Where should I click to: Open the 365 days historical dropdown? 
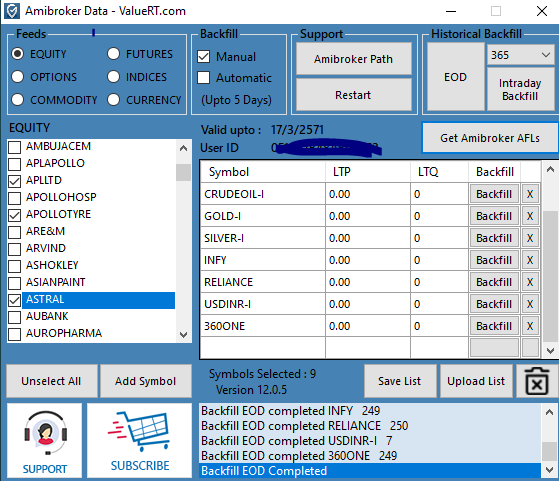pos(520,55)
